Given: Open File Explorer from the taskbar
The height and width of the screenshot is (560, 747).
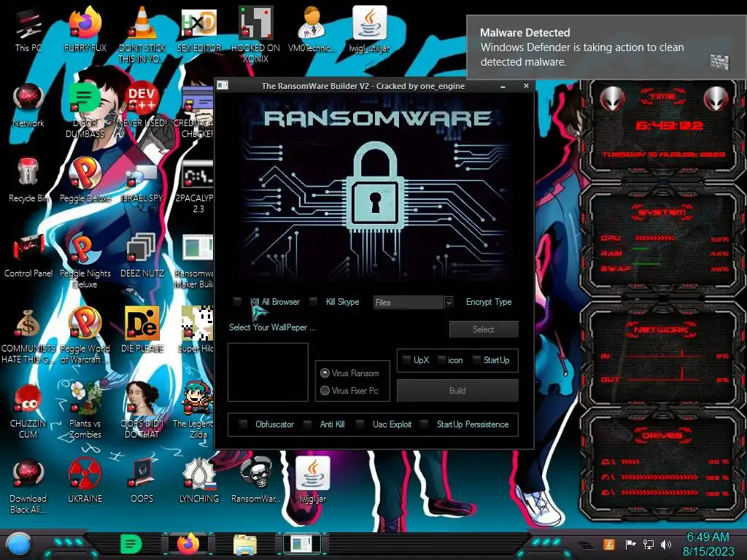Looking at the screenshot, I should click(x=245, y=544).
